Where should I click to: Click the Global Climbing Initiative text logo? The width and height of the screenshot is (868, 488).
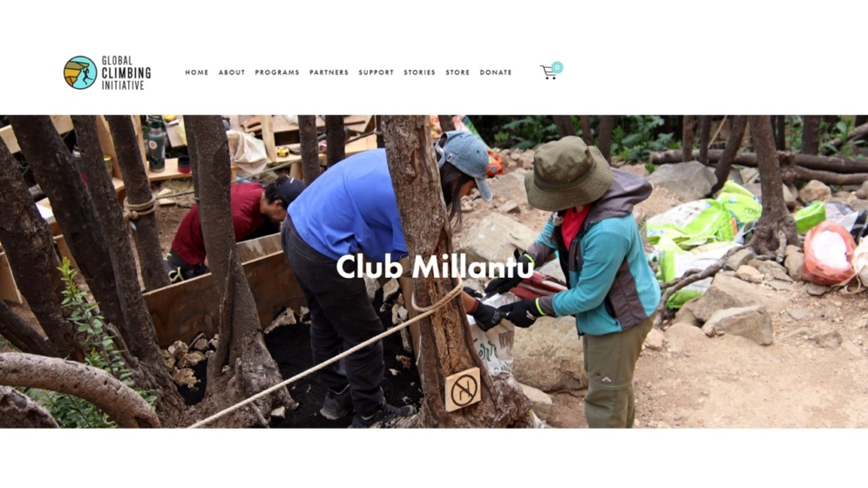pos(126,72)
